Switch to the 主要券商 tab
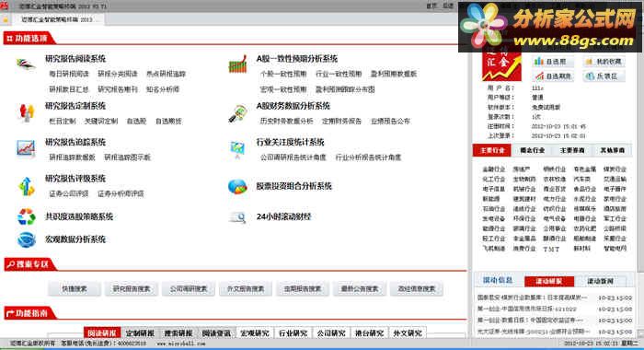This screenshot has width=644, height=350. (572, 150)
